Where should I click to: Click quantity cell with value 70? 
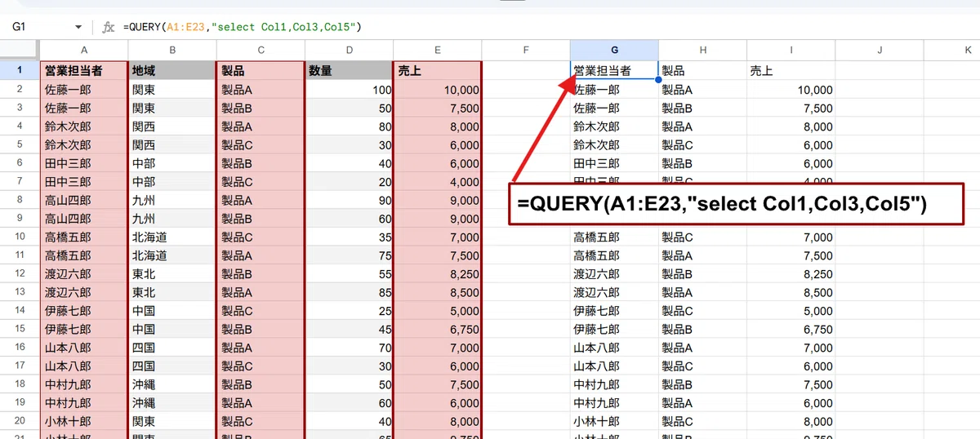pyautogui.click(x=349, y=348)
